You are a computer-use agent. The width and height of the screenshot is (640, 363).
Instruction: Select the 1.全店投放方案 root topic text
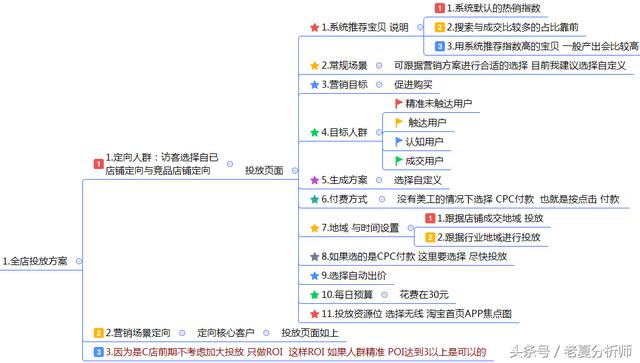[35, 261]
